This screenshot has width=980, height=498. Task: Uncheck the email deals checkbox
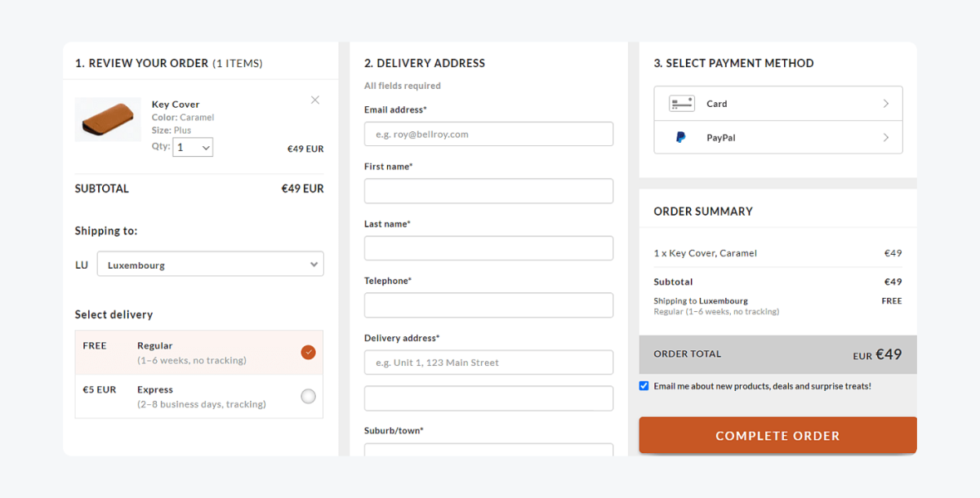click(644, 385)
